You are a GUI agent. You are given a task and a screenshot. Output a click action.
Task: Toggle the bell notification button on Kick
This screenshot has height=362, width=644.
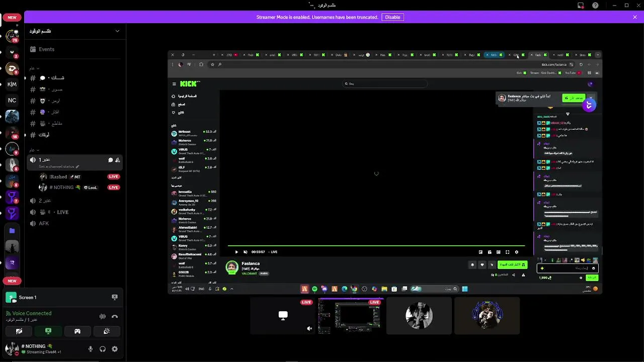(472, 264)
